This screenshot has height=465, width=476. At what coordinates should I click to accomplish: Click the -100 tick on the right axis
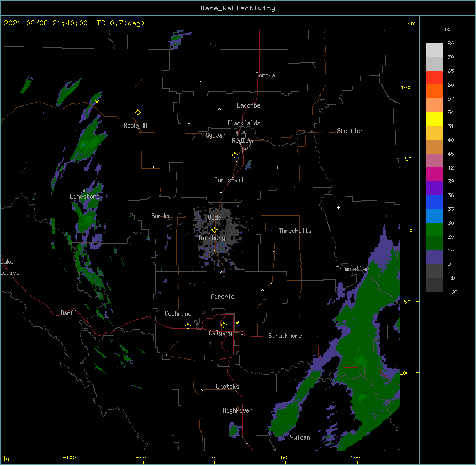pos(403,373)
